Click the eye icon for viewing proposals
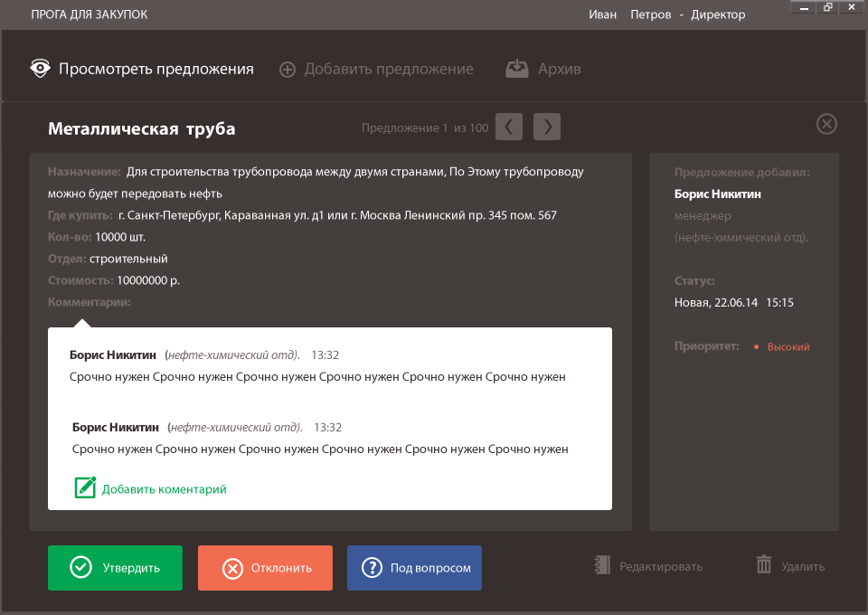The height and width of the screenshot is (615, 868). coord(40,69)
